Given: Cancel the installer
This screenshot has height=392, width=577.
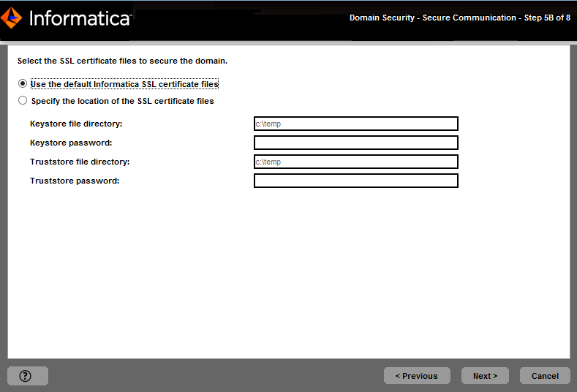Looking at the screenshot, I should (x=545, y=376).
